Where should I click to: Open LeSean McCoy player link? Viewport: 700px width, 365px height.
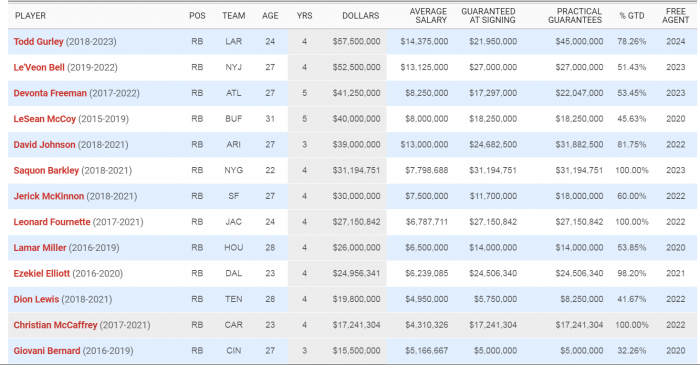45,119
